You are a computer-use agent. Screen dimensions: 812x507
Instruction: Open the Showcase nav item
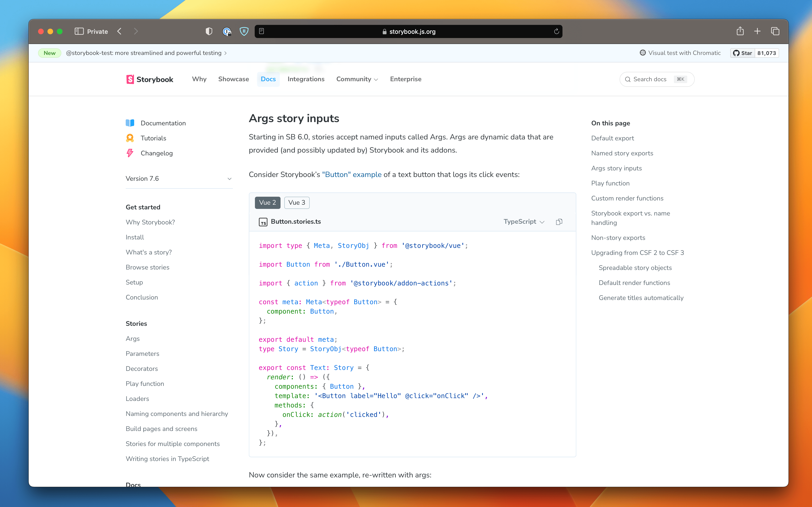pyautogui.click(x=234, y=79)
